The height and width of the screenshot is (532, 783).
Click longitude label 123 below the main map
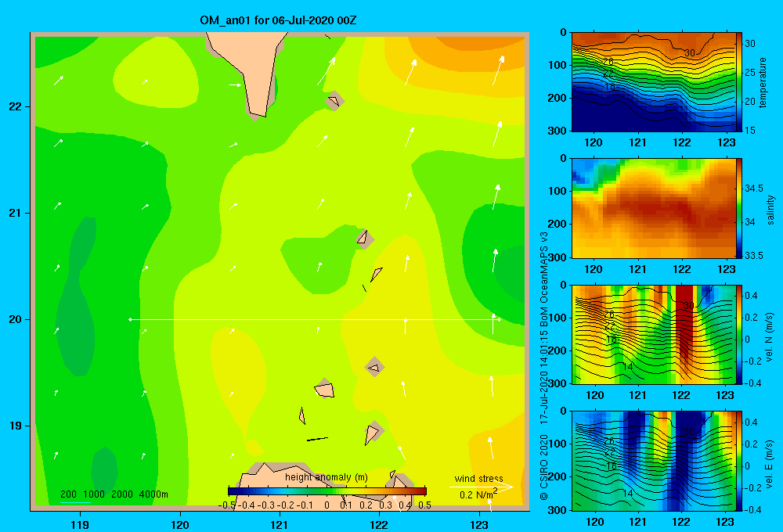tap(479, 524)
